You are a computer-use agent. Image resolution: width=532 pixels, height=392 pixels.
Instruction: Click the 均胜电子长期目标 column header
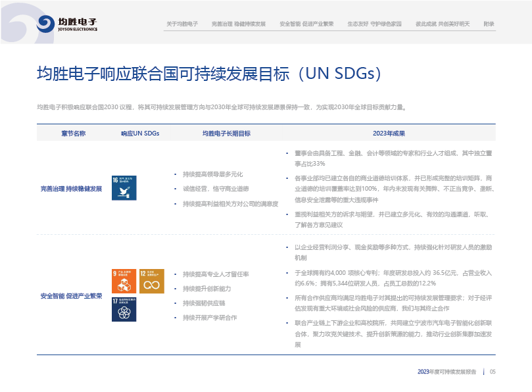click(x=226, y=133)
